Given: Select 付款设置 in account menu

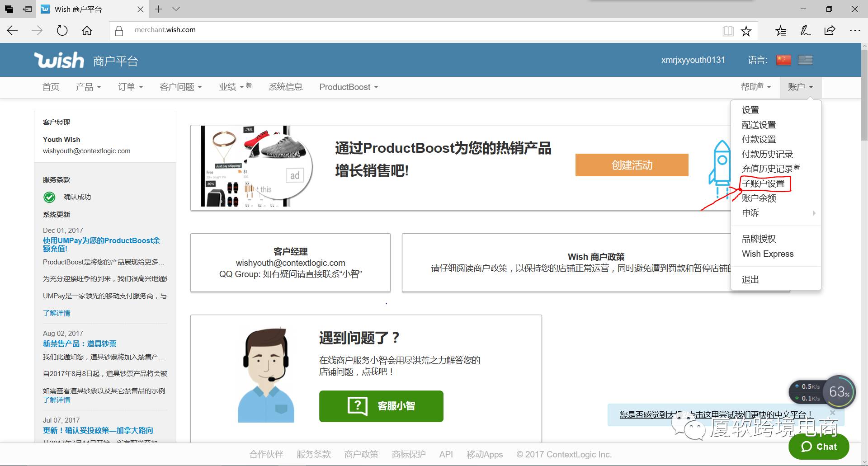Looking at the screenshot, I should pos(759,139).
